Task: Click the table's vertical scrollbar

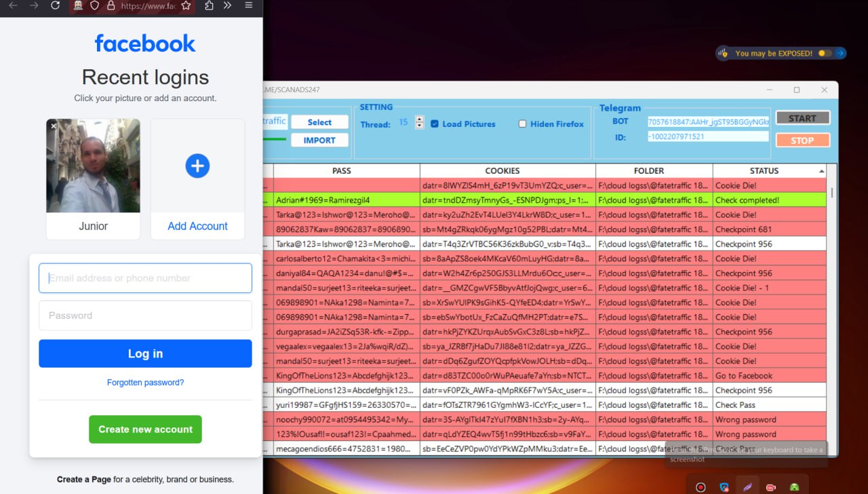Action: tap(831, 193)
